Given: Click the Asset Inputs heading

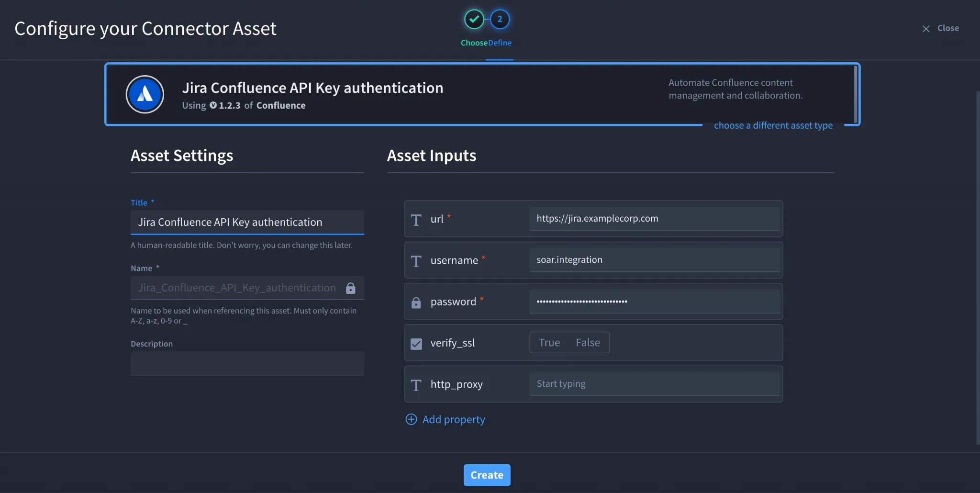Looking at the screenshot, I should click(432, 156).
